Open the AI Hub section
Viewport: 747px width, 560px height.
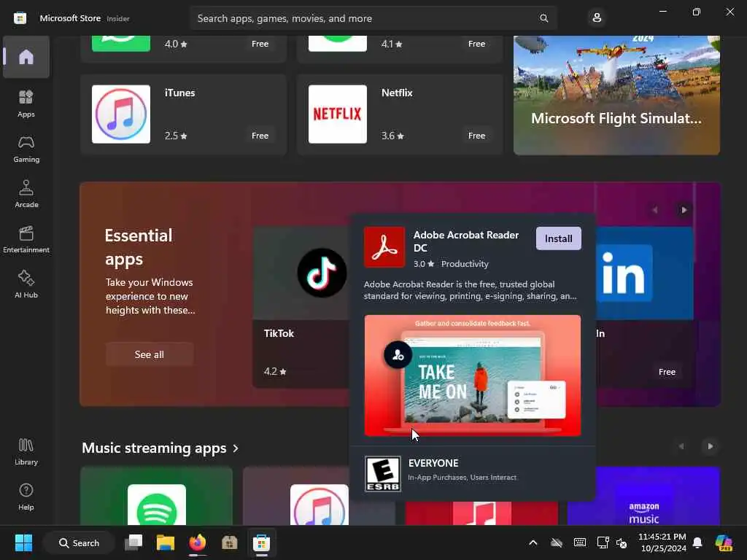point(26,284)
